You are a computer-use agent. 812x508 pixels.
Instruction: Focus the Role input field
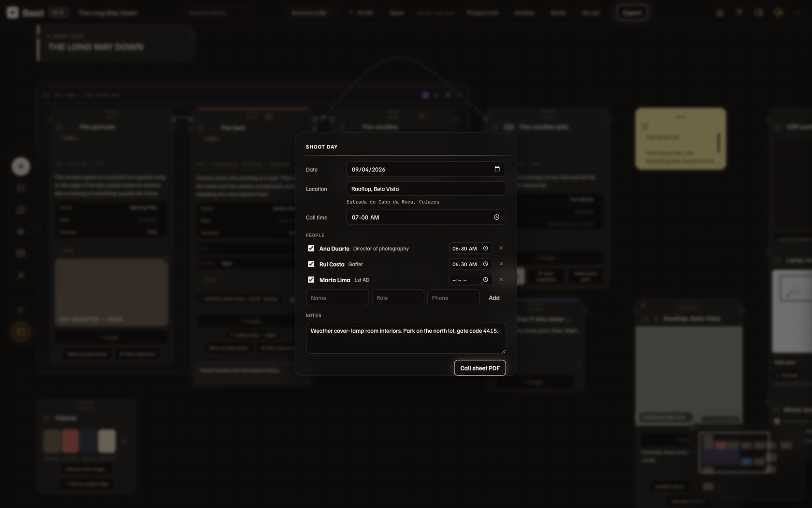tap(398, 298)
